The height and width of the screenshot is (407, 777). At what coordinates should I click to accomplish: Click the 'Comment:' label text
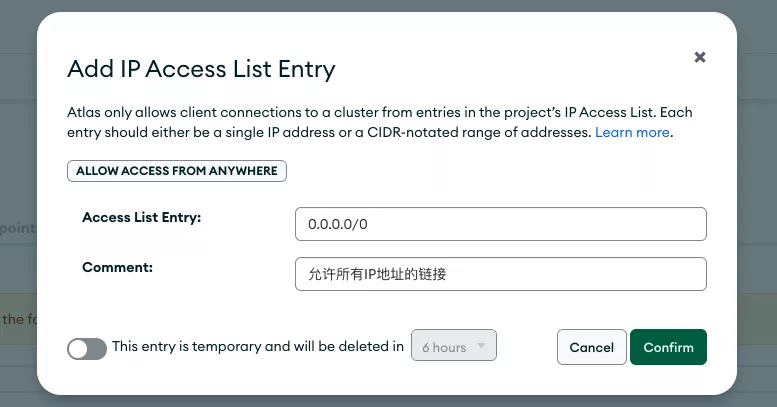tap(117, 267)
